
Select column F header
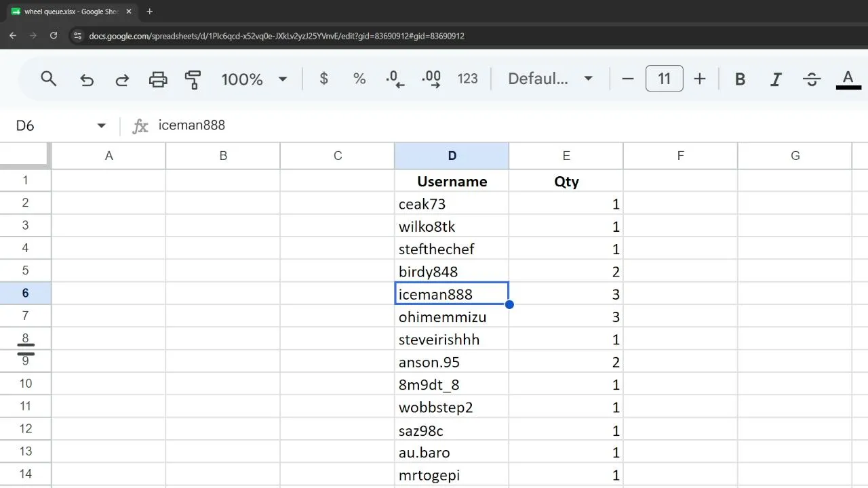click(x=680, y=156)
